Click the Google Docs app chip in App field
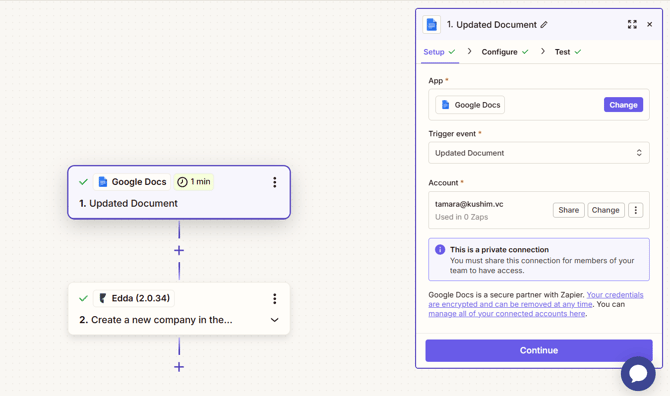Screen dimensions: 670x396 pos(470,105)
